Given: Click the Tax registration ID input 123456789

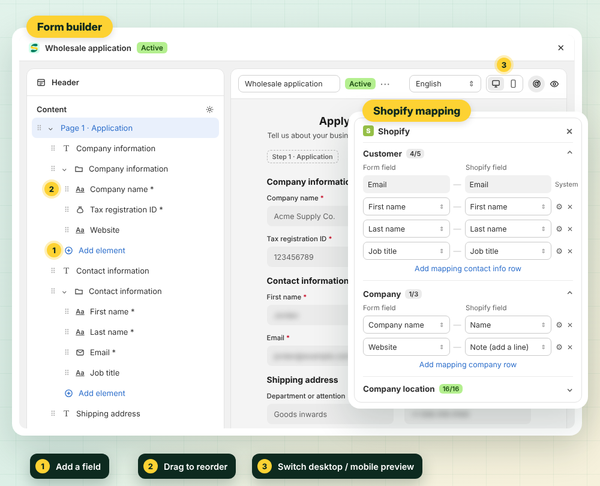Looking at the screenshot, I should 308,257.
